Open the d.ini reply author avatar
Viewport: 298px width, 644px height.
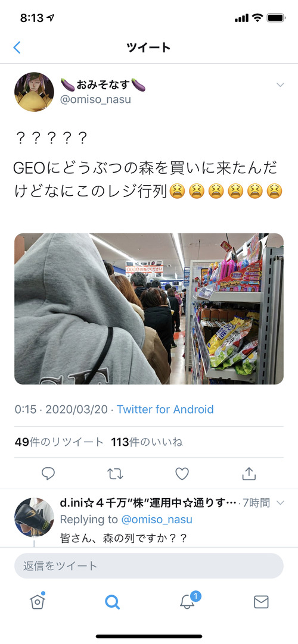click(x=34, y=517)
